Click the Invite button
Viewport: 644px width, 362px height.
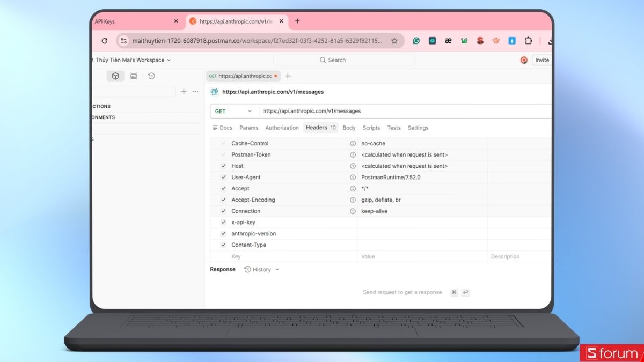click(x=542, y=60)
